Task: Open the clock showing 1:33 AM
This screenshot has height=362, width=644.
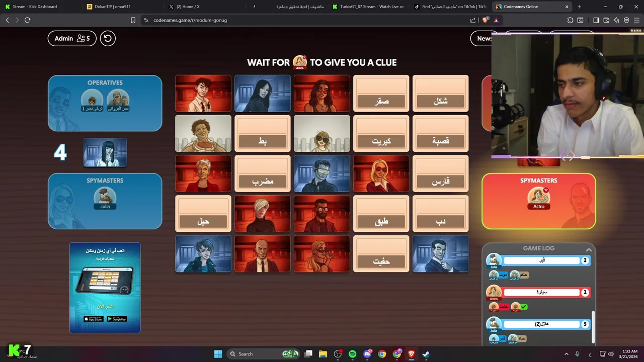Action: [629, 354]
